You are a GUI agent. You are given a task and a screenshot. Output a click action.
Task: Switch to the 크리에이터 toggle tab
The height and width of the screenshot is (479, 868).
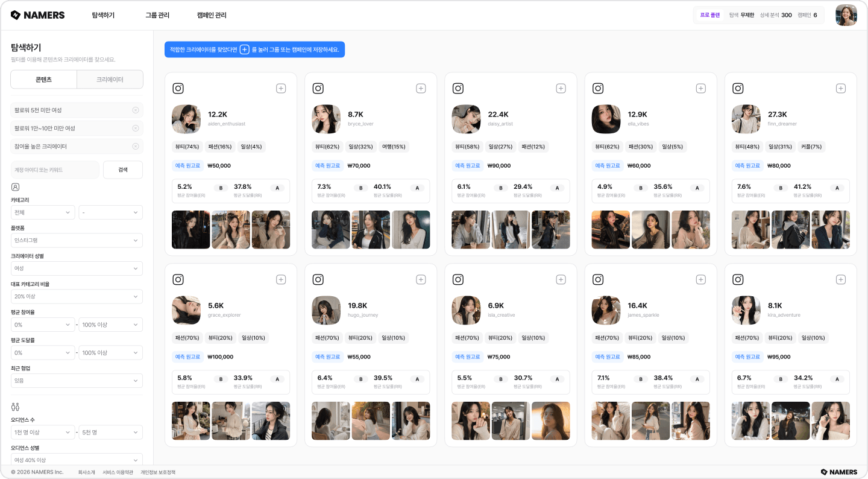[110, 80]
